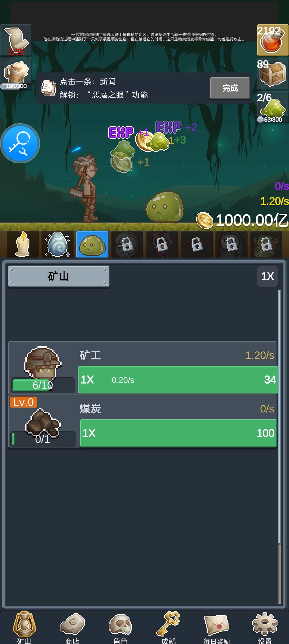This screenshot has height=644, width=289.
Task: Open the red potion 2192 icon
Action: click(273, 40)
